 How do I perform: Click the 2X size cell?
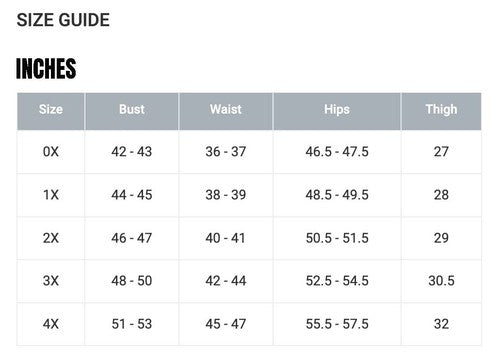[x=51, y=238]
